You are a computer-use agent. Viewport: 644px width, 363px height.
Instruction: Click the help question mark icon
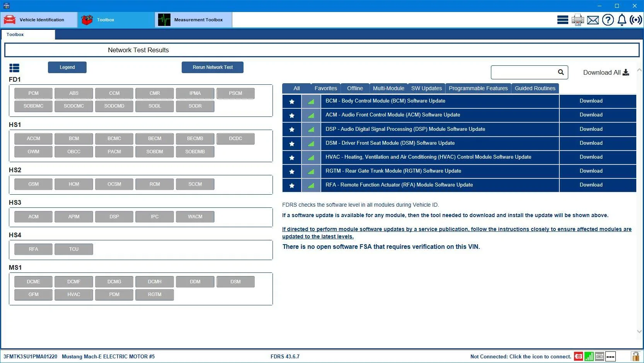pyautogui.click(x=608, y=20)
